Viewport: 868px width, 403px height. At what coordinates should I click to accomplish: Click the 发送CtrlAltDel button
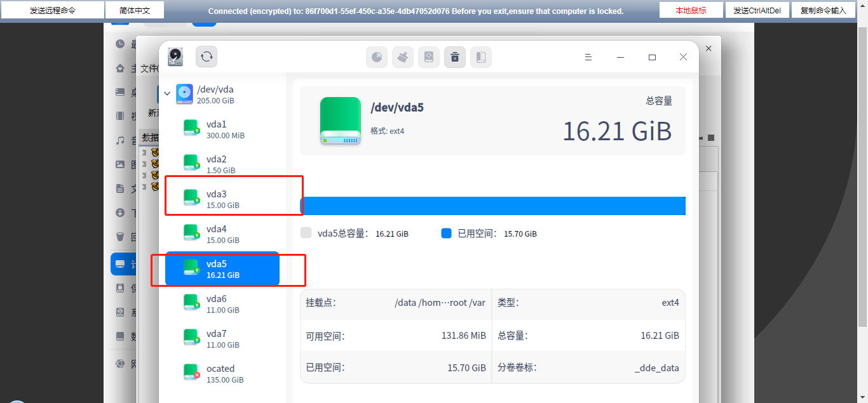[x=757, y=10]
